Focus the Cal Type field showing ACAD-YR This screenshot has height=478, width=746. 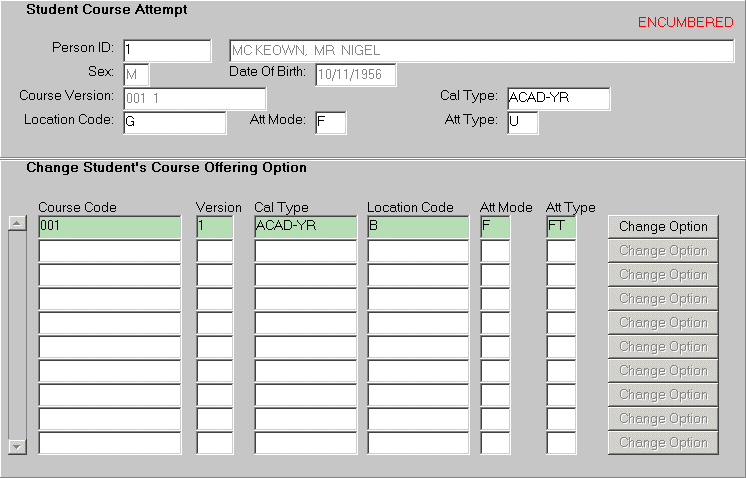(x=558, y=98)
